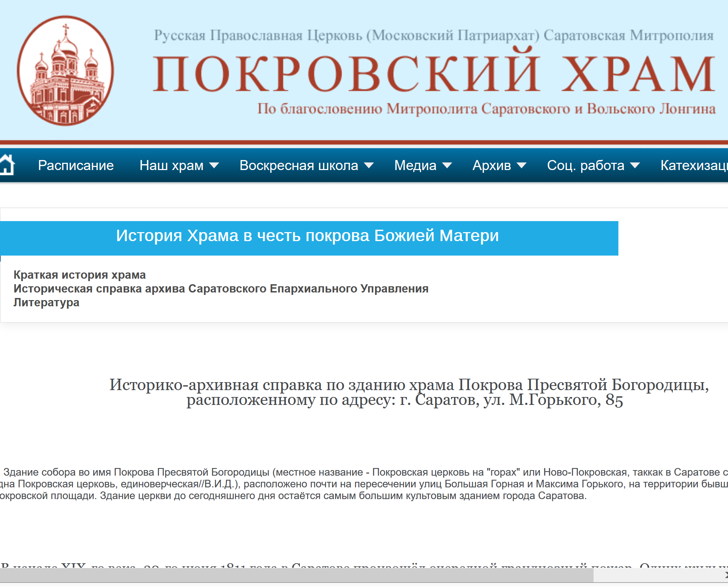Open the Архив menu
Viewport: 728px width, 586px height.
(492, 166)
